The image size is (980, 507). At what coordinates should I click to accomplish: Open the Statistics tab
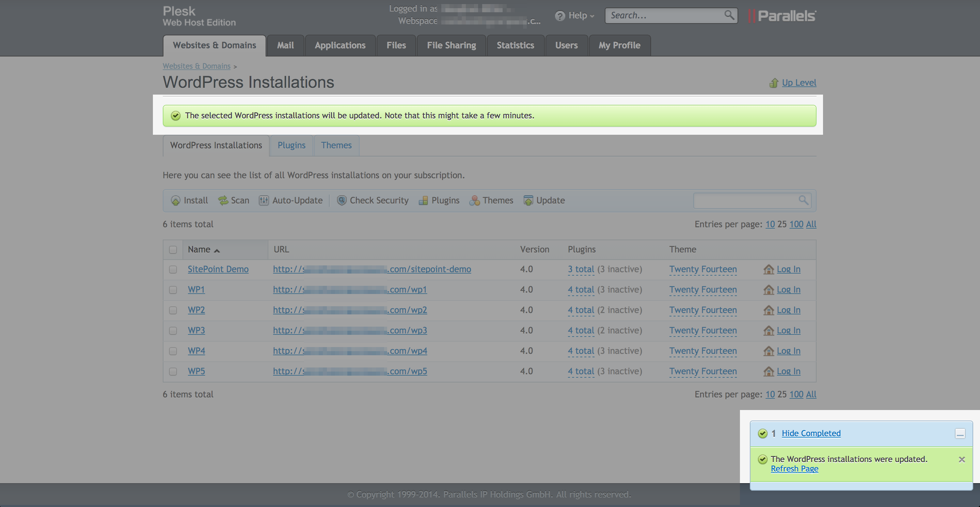coord(515,46)
